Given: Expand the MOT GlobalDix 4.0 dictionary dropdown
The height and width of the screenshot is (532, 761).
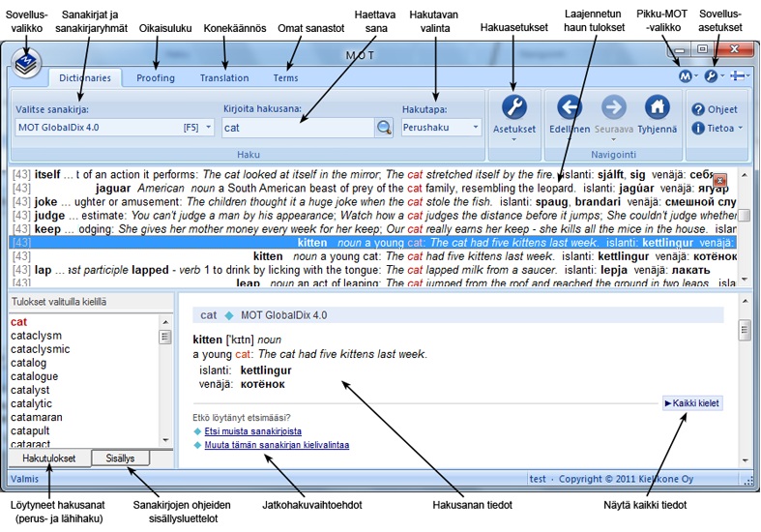Looking at the screenshot, I should point(209,127).
